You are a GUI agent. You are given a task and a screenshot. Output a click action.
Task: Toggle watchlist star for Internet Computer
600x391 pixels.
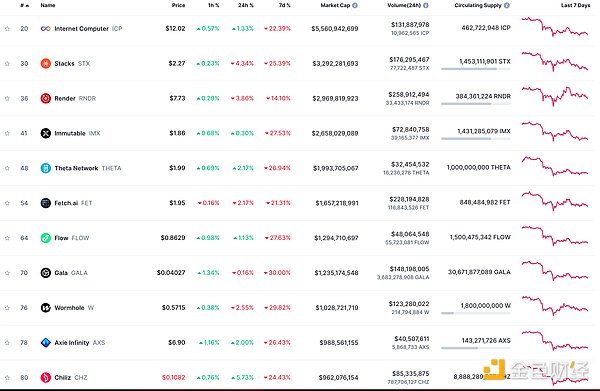pos(7,29)
